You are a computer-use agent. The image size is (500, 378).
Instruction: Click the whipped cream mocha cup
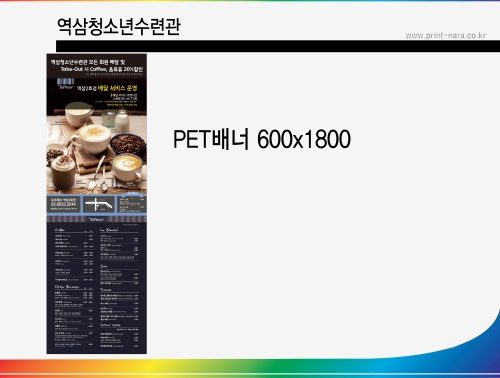coord(64,173)
